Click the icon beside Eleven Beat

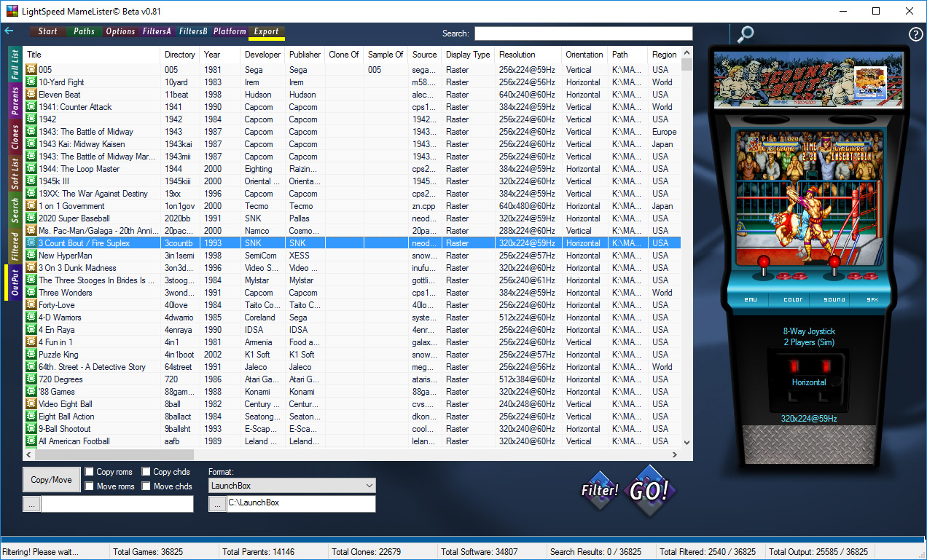pyautogui.click(x=31, y=95)
